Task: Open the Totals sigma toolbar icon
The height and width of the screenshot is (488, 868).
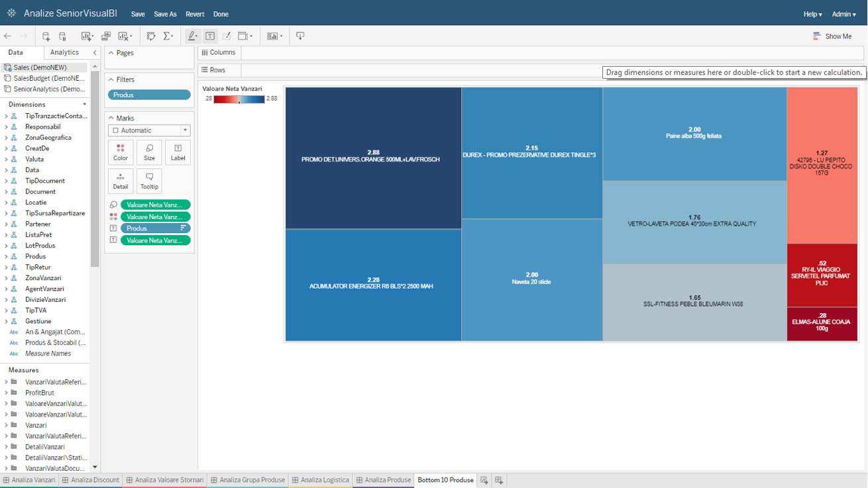Action: [168, 36]
